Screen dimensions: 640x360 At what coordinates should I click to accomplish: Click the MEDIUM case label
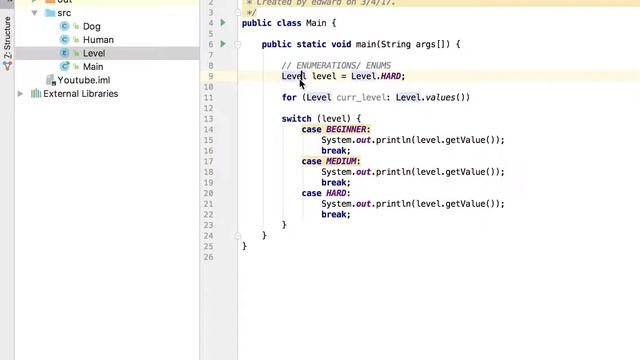(x=341, y=161)
